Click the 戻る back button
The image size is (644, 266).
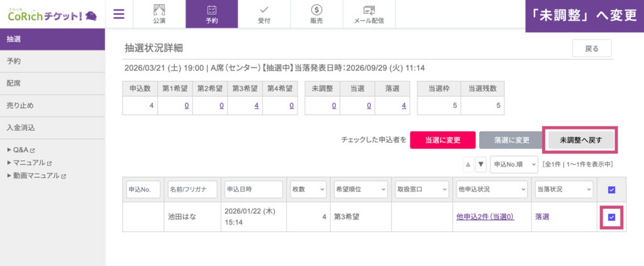[x=591, y=48]
